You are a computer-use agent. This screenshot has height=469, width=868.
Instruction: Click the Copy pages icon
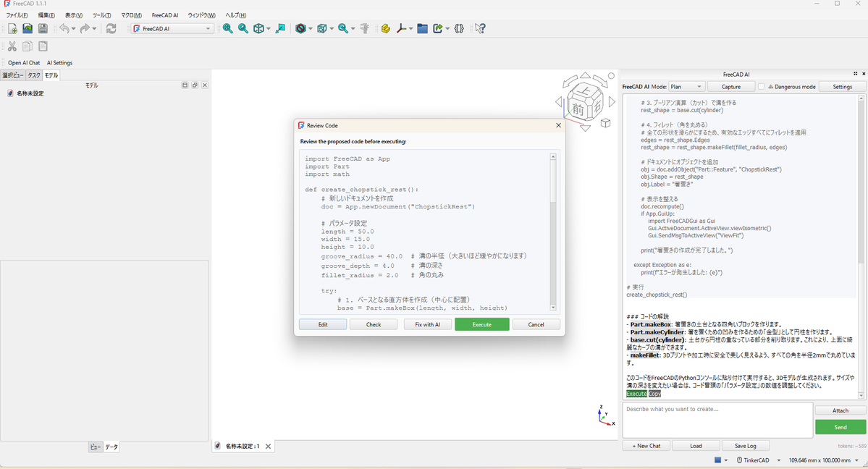[x=27, y=46]
